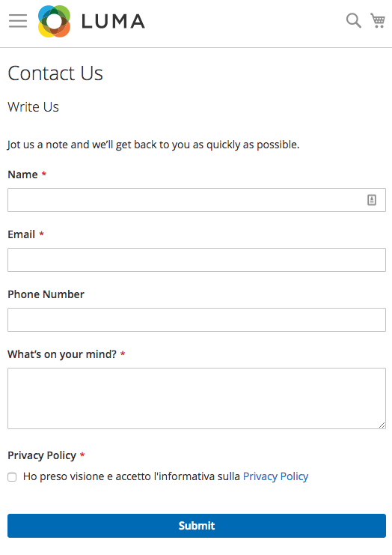Focus the Phone Number input field
This screenshot has width=392, height=555.
197,320
